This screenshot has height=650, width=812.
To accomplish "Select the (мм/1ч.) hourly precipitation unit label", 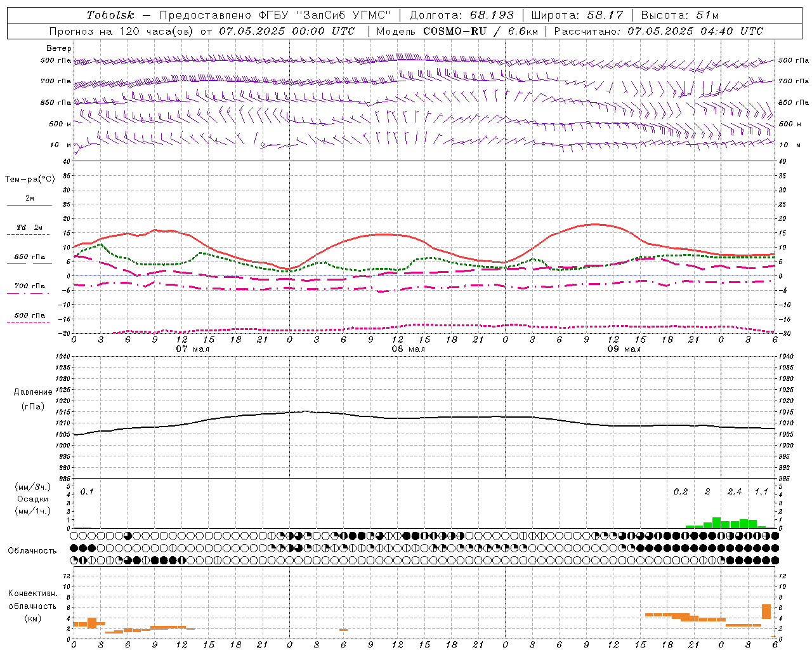I will [32, 511].
